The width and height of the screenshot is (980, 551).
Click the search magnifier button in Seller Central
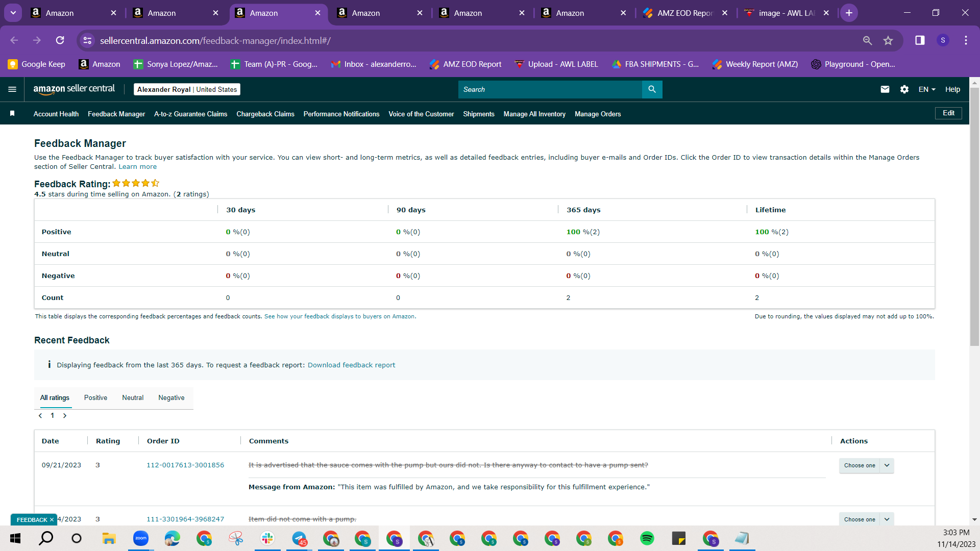652,89
